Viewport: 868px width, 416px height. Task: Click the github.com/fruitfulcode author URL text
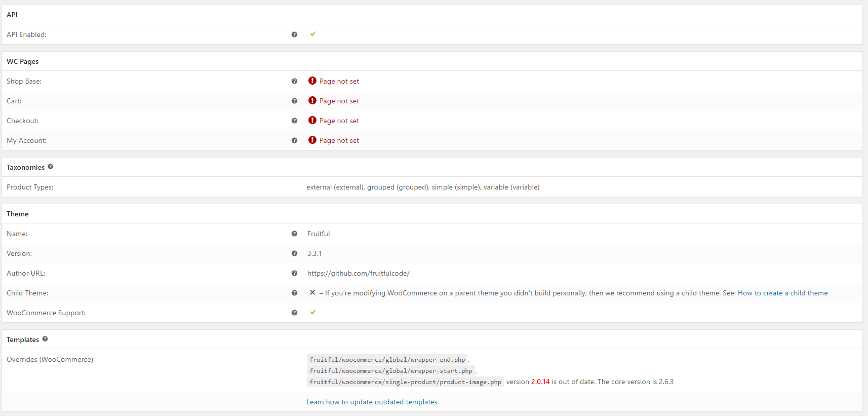pyautogui.click(x=359, y=273)
